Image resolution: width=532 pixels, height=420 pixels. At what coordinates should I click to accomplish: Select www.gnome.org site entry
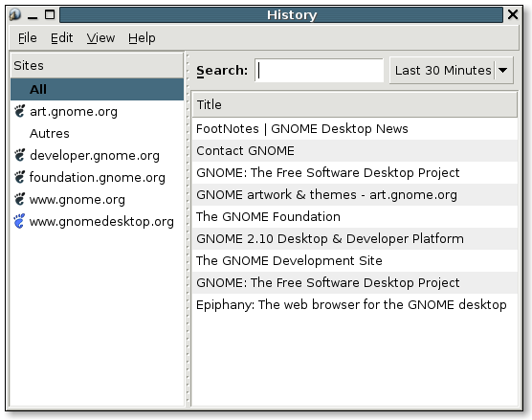(x=97, y=199)
